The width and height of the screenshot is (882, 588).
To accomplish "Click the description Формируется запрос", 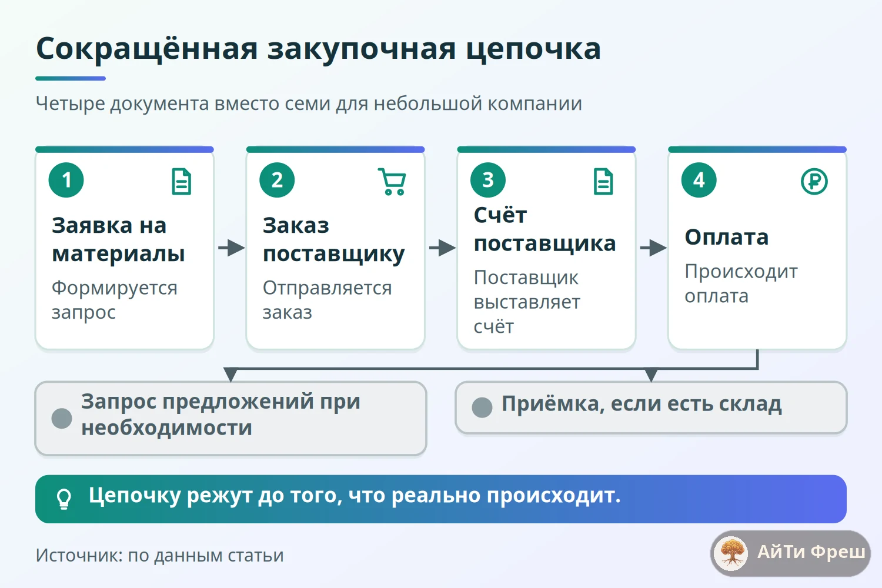I will point(115,300).
